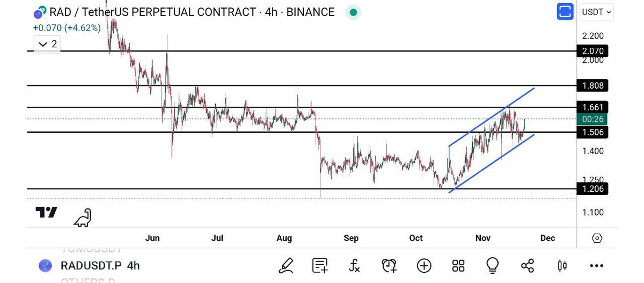Image resolution: width=644 pixels, height=283 pixels.
Task: Collapse the indicators legend showing 2
Action: click(x=47, y=44)
